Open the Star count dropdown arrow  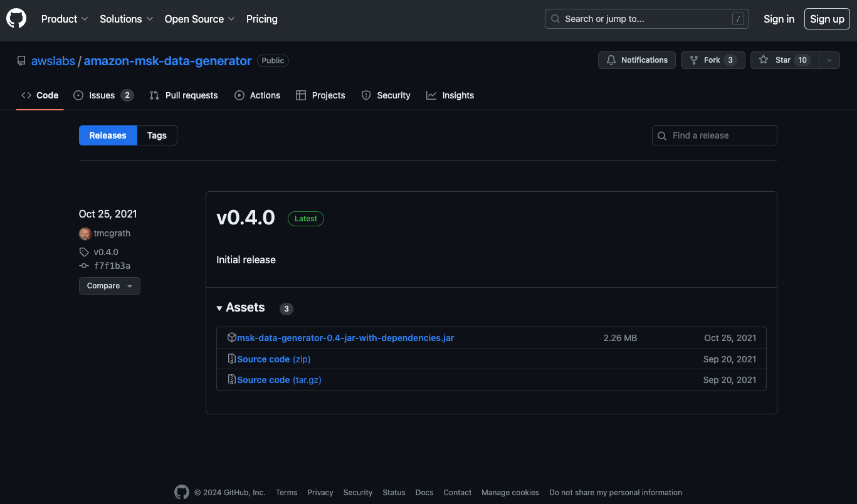pos(829,60)
